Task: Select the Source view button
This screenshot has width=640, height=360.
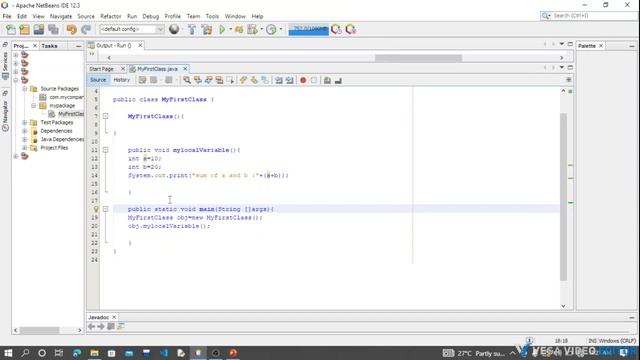Action: click(x=98, y=80)
